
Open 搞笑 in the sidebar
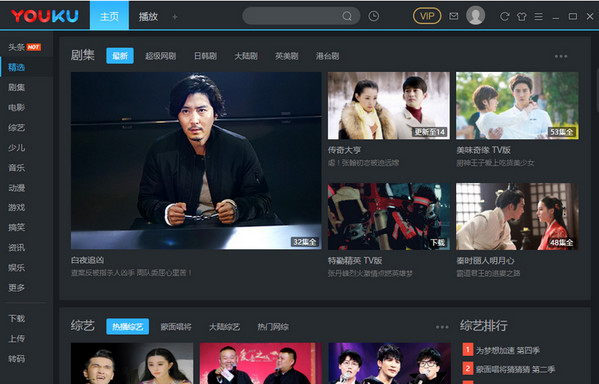pos(16,227)
